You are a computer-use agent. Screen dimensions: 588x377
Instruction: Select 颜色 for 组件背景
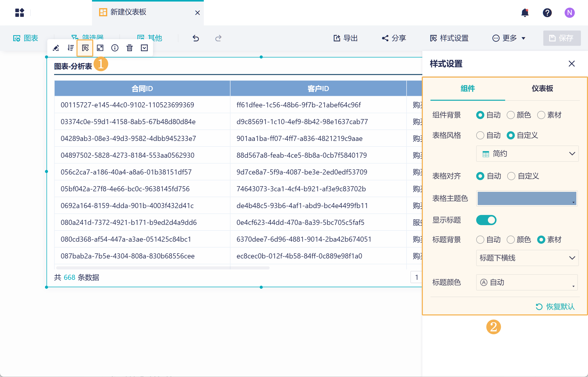(x=511, y=115)
